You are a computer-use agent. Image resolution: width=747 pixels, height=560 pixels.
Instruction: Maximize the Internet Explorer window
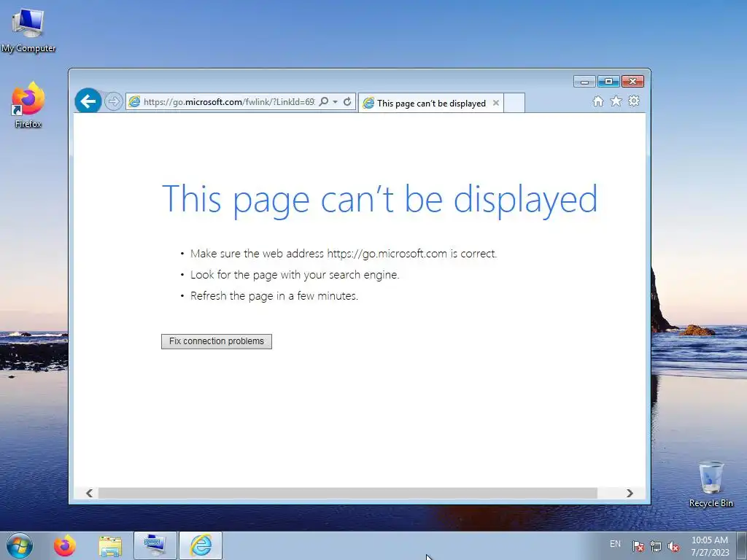608,82
